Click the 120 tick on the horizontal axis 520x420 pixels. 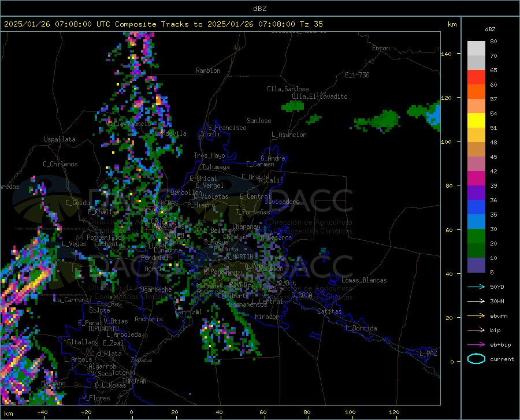394,412
